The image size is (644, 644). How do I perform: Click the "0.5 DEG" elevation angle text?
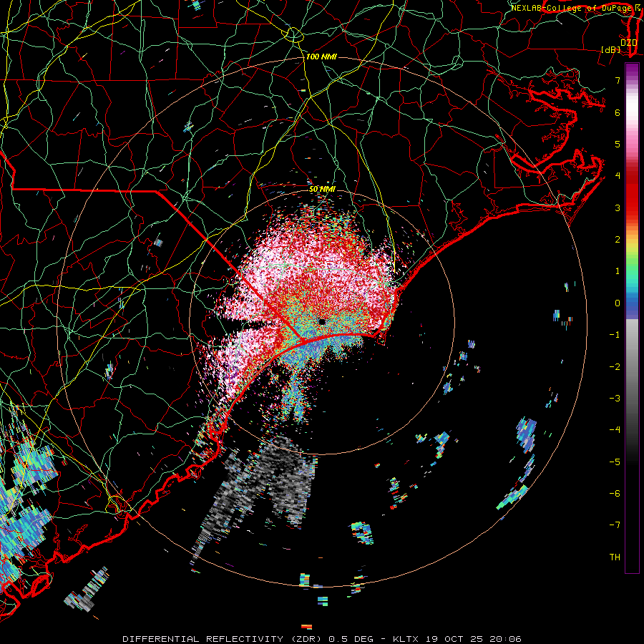pyautogui.click(x=351, y=639)
